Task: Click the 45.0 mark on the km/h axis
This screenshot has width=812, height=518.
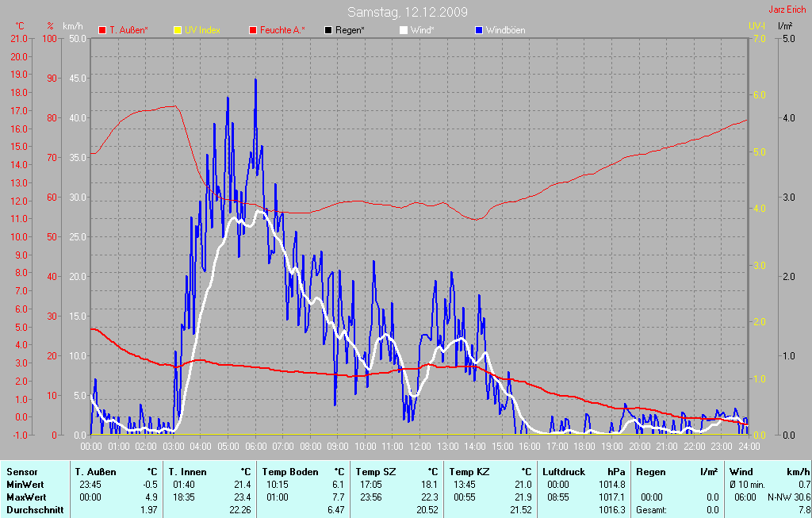Action: (78, 79)
